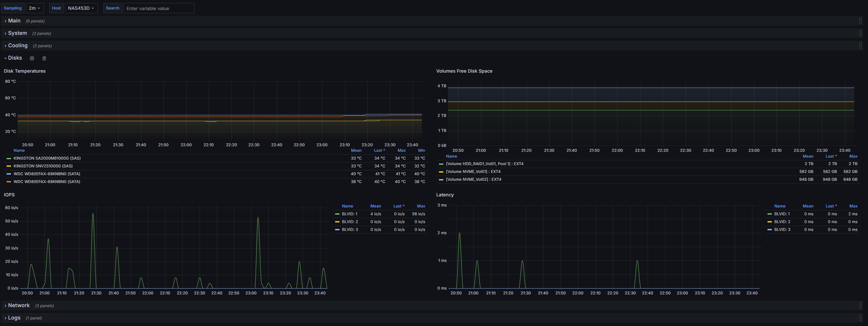This screenshot has height=326, width=868.
Task: Sort IOPS legend by Mean column
Action: [x=375, y=206]
